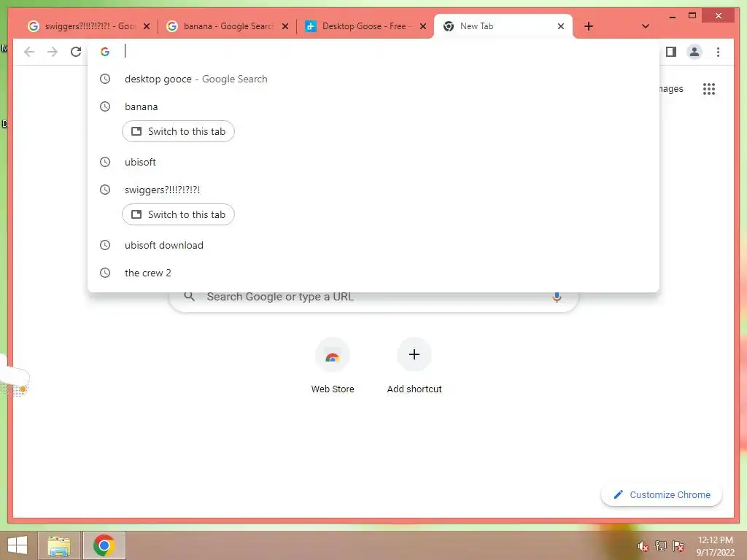Start voice search with microphone icon
This screenshot has height=560, width=747.
tap(557, 297)
